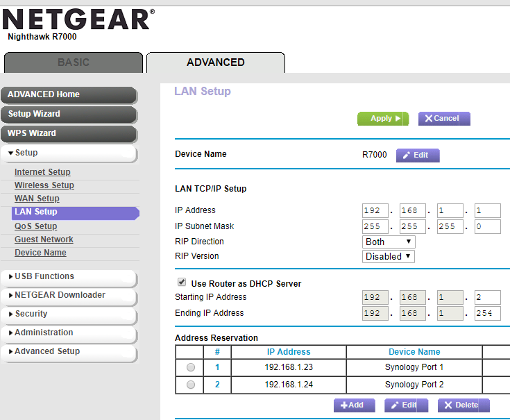The image size is (510, 420).
Task: Click fourth octet of LAN IP Address
Action: (487, 211)
